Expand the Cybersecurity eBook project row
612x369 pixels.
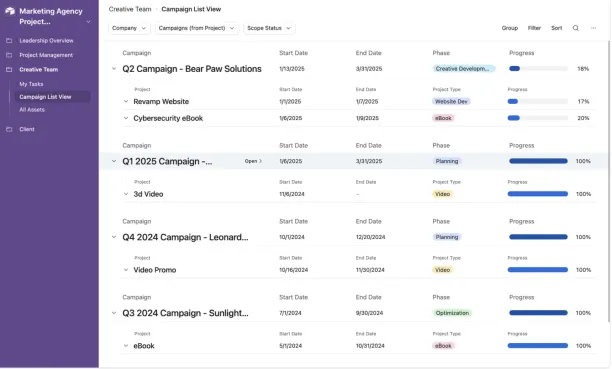(x=126, y=118)
